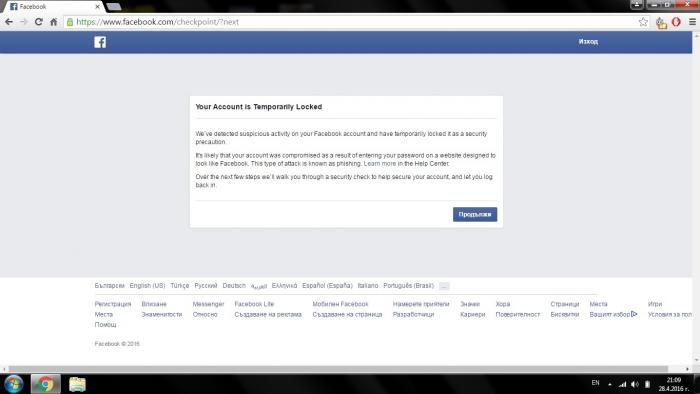Click the green padlock security icon
The height and width of the screenshot is (394, 700).
pyautogui.click(x=70, y=22)
